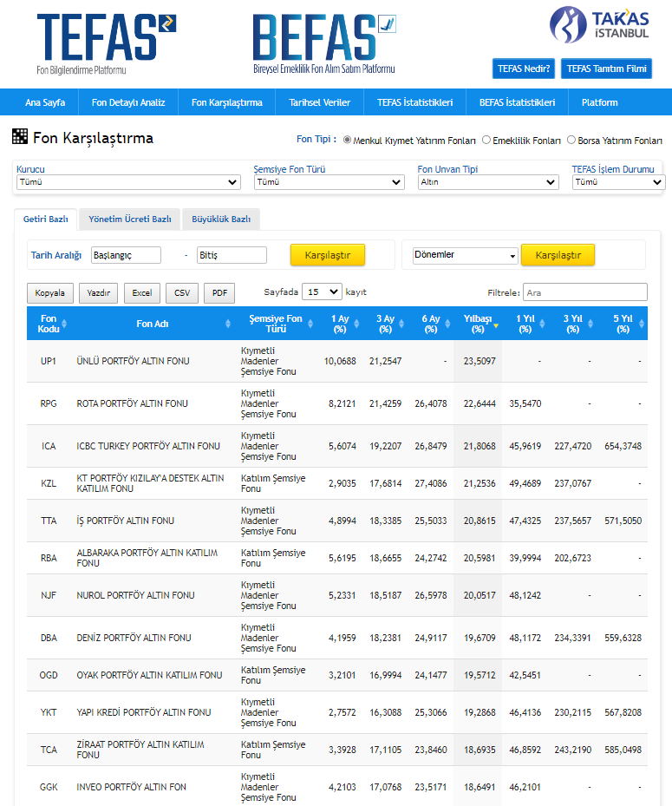
Task: Click fund code KZL
Action: (49, 483)
